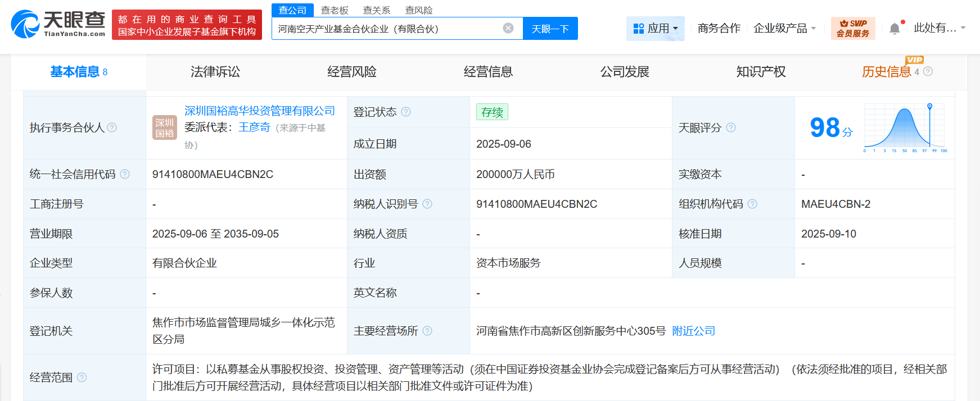The image size is (980, 401).
Task: Open the 知识产权 tab
Action: 761,72
